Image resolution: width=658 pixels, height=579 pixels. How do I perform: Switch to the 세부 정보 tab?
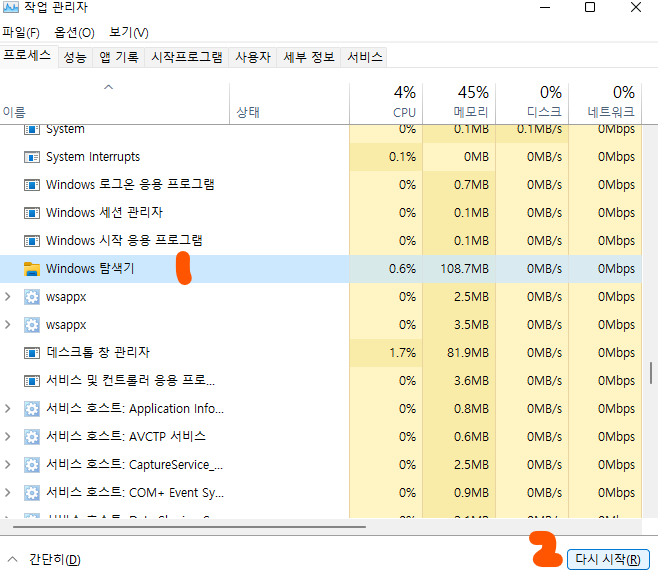click(x=309, y=57)
